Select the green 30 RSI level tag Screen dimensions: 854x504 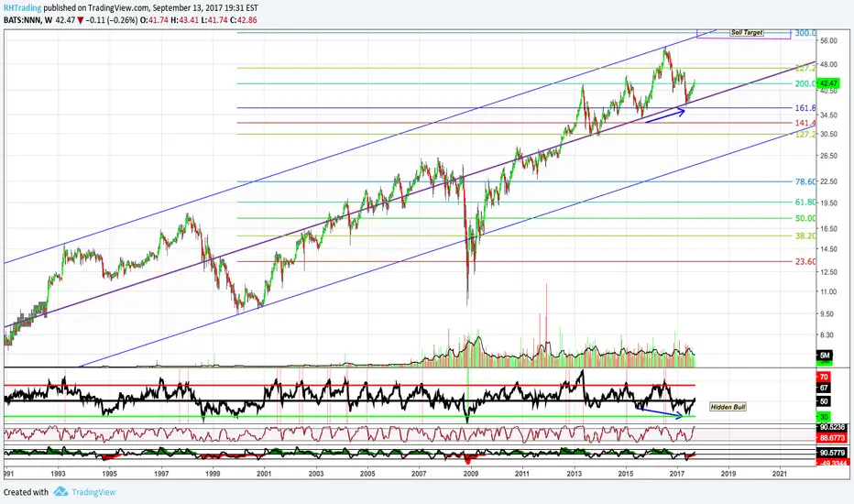tap(824, 417)
